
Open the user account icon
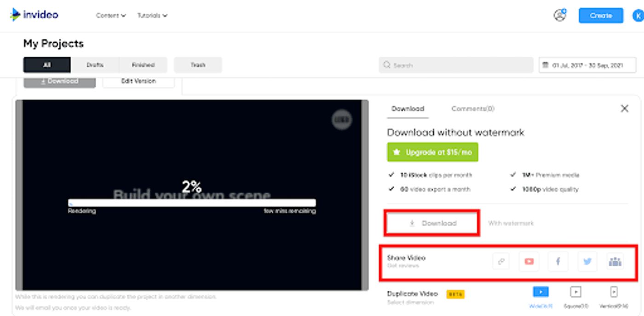(560, 15)
